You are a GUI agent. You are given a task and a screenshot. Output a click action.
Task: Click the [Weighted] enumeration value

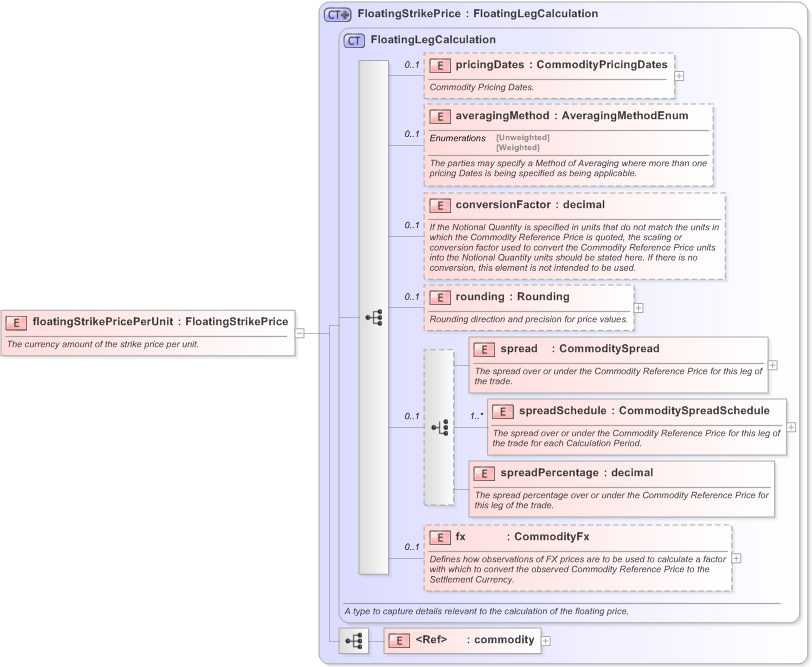coord(517,148)
